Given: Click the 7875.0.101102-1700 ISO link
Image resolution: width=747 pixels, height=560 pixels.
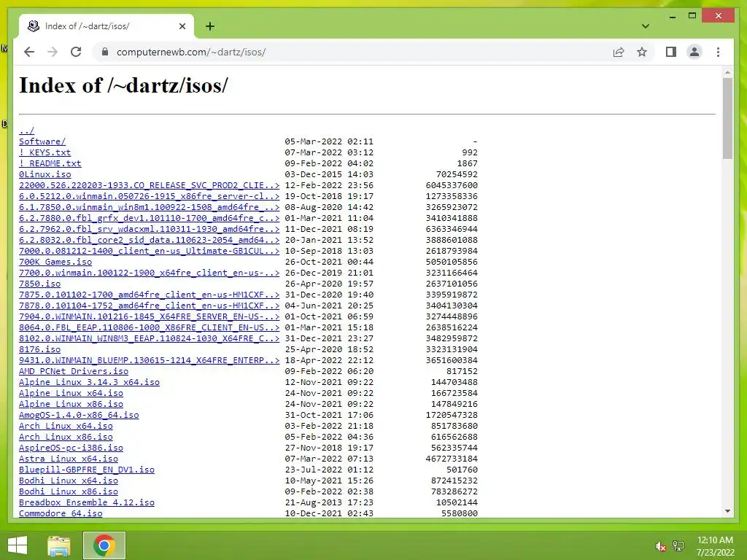Looking at the screenshot, I should [149, 295].
